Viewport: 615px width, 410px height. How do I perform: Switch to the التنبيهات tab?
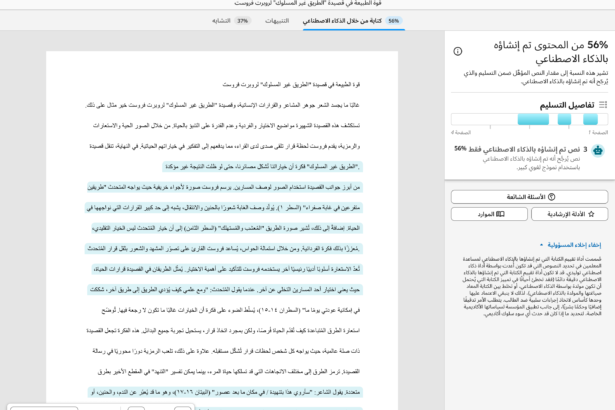point(277,21)
